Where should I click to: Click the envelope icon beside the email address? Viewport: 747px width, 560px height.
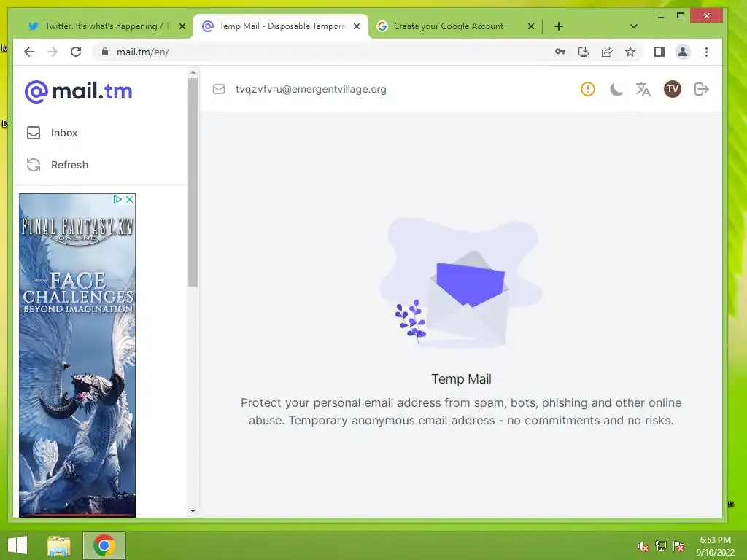click(x=219, y=89)
